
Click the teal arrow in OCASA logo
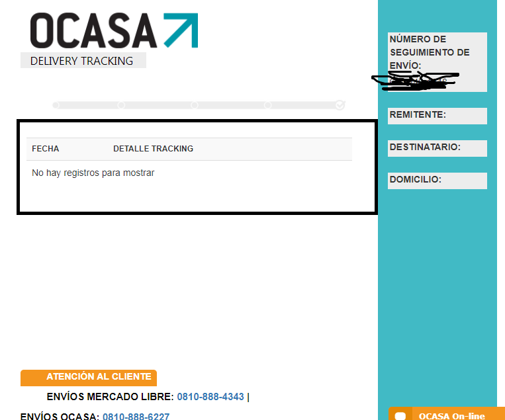(x=181, y=30)
